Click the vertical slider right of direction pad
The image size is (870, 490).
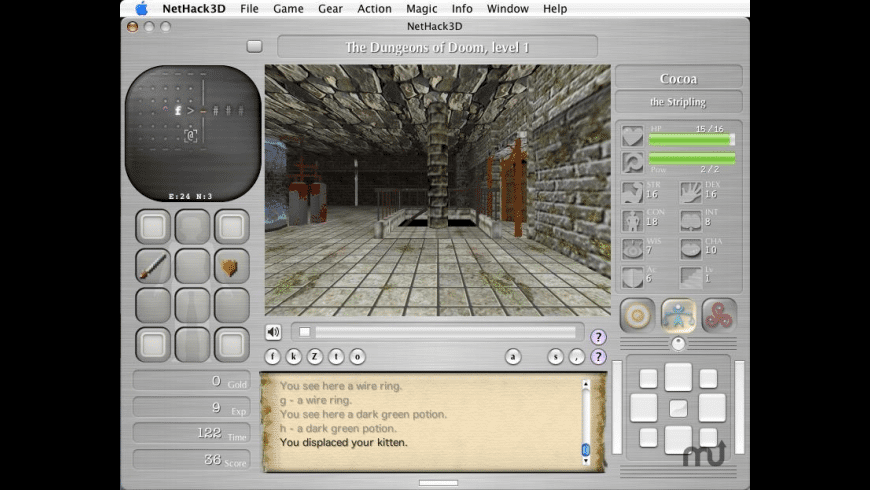[740, 408]
